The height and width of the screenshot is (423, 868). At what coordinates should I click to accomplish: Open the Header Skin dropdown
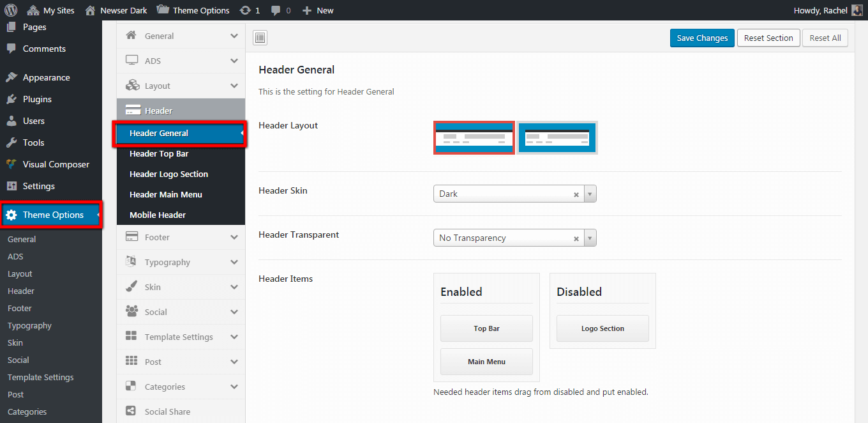[590, 194]
